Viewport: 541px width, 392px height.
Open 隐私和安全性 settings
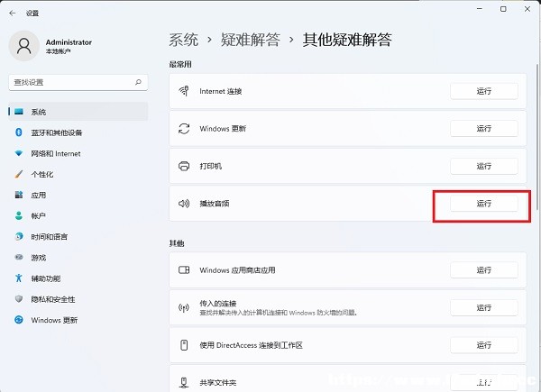78,299
